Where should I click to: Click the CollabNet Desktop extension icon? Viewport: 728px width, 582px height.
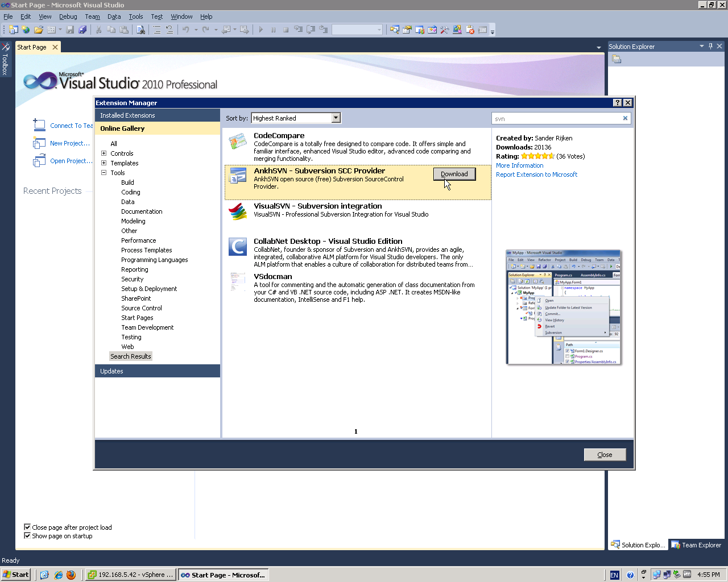coord(237,247)
